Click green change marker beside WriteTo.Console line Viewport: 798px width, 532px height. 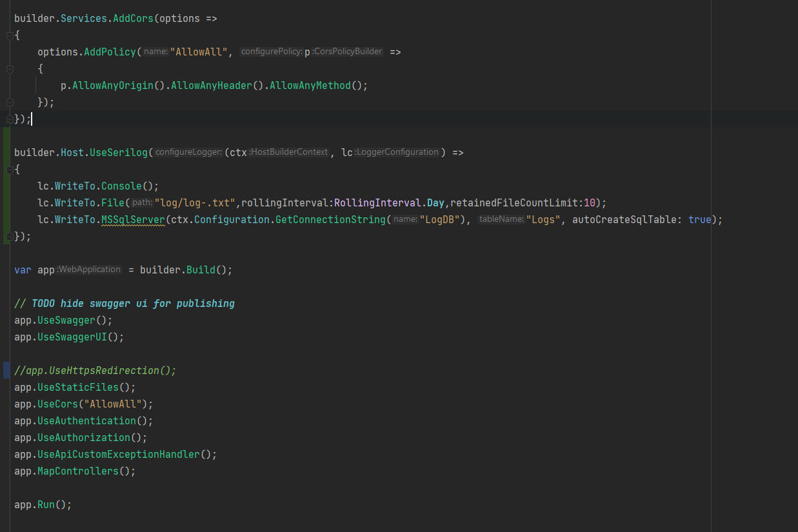pyautogui.click(x=6, y=186)
